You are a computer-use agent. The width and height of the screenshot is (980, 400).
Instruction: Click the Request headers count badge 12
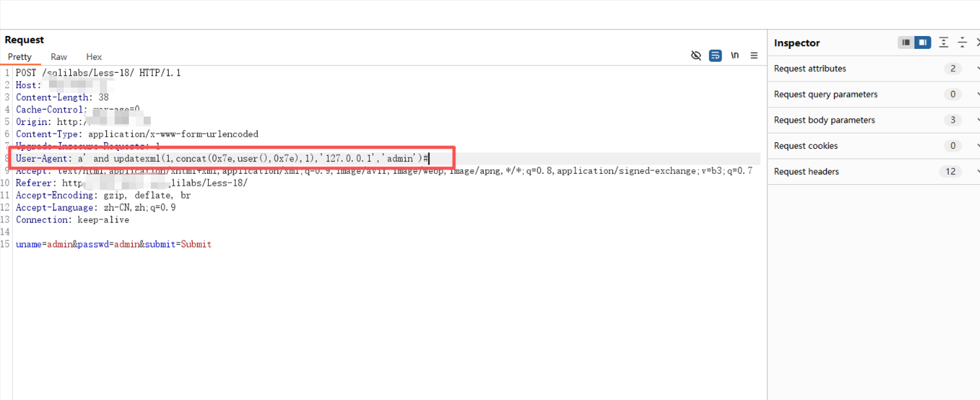click(950, 171)
